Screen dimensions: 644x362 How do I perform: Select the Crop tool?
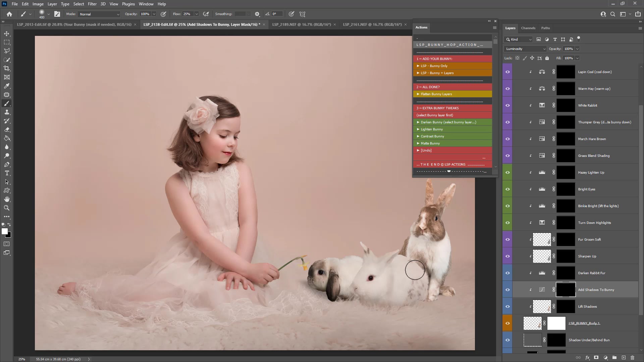pyautogui.click(x=7, y=68)
